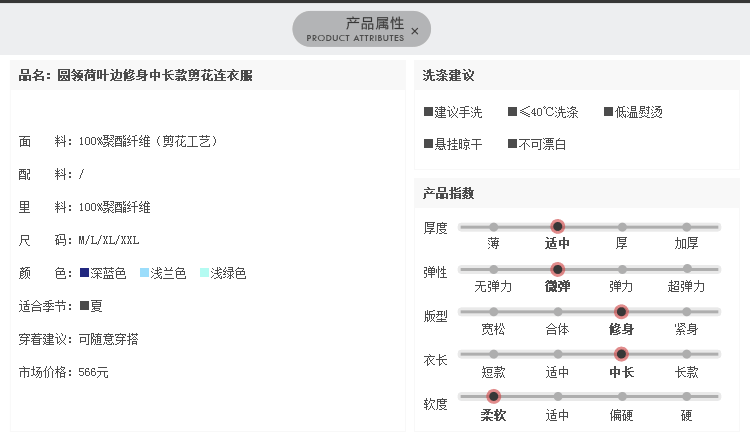The width and height of the screenshot is (750, 441).
Task: Click the selected 柔软 dot on 软度 slider
Action: (x=493, y=396)
